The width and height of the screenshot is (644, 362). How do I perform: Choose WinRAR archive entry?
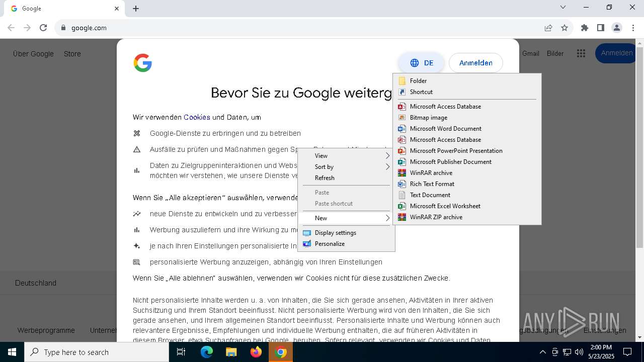coord(467,173)
